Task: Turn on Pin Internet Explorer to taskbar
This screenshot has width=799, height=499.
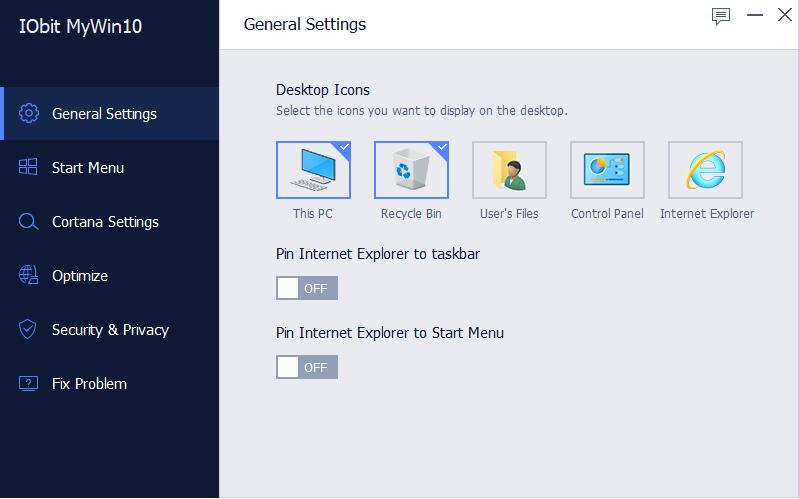Action: pyautogui.click(x=307, y=288)
